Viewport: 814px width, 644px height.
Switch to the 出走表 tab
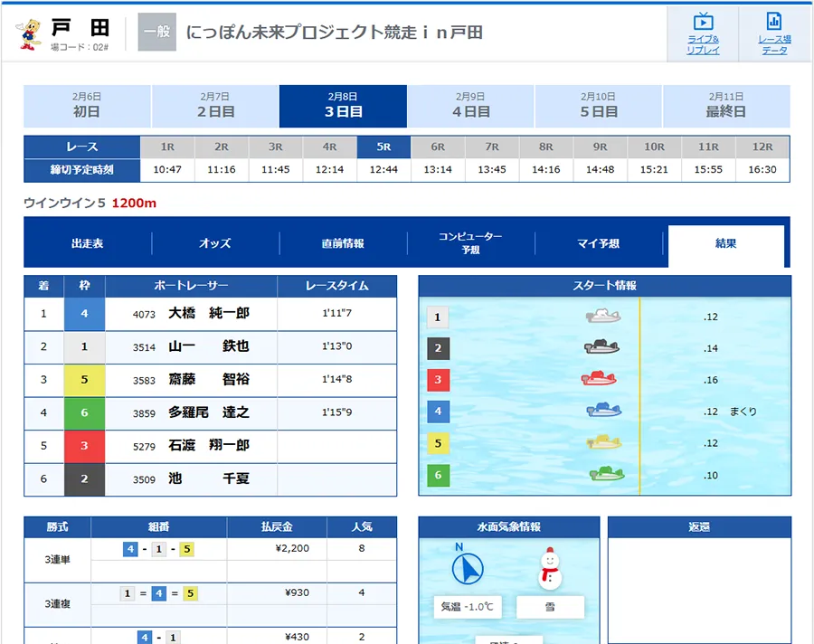tap(88, 243)
